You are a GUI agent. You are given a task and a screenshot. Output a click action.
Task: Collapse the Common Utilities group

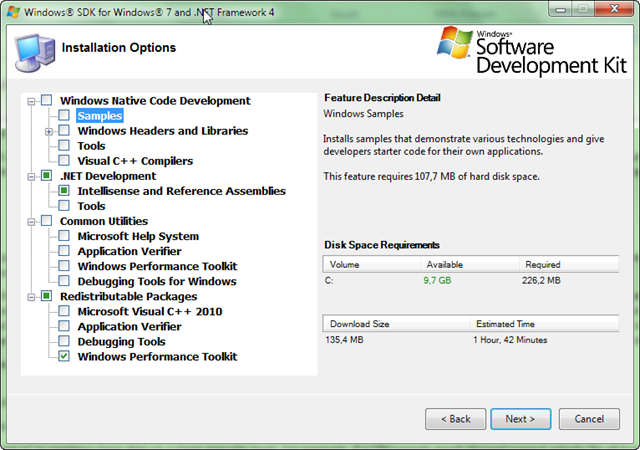32,221
